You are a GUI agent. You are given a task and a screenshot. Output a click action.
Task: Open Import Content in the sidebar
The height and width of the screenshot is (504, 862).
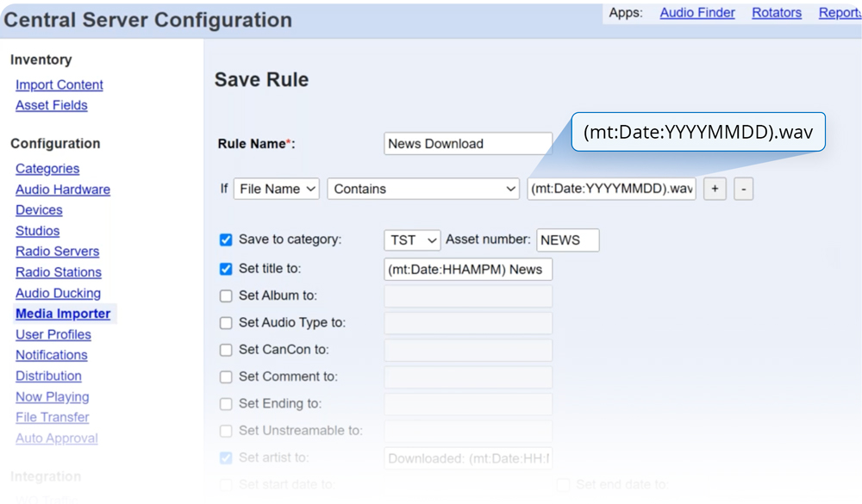coord(59,84)
